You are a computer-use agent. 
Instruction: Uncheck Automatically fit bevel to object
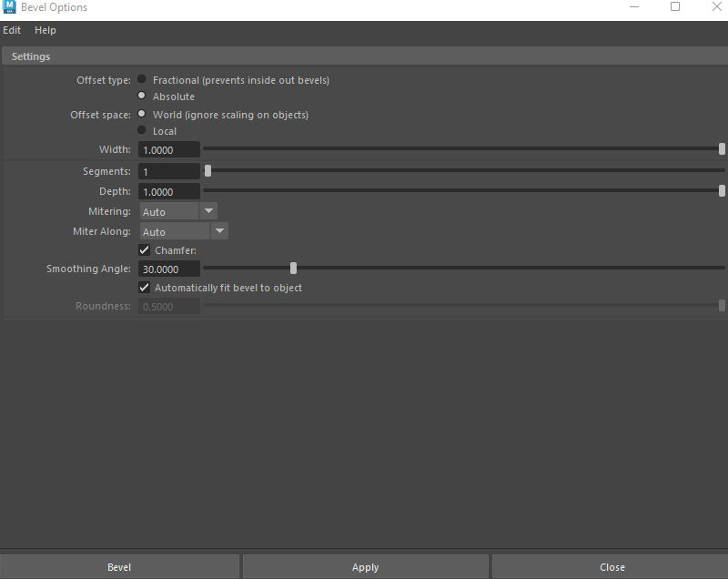(145, 288)
